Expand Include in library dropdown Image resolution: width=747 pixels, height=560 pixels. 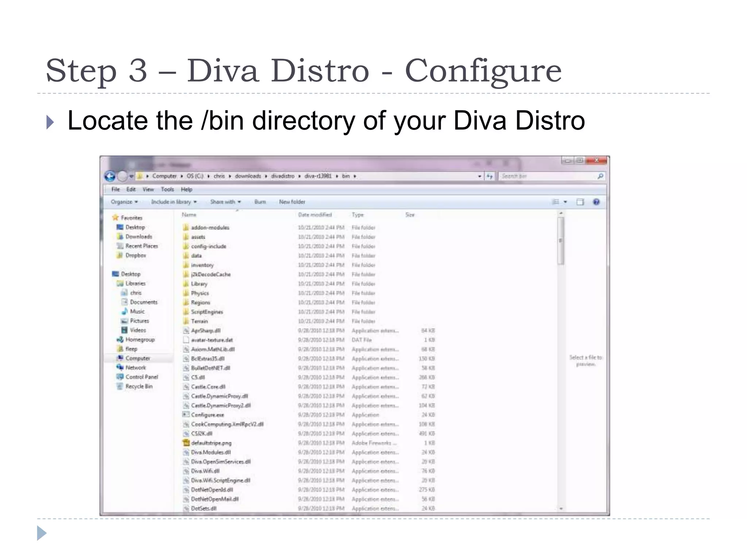coord(174,202)
